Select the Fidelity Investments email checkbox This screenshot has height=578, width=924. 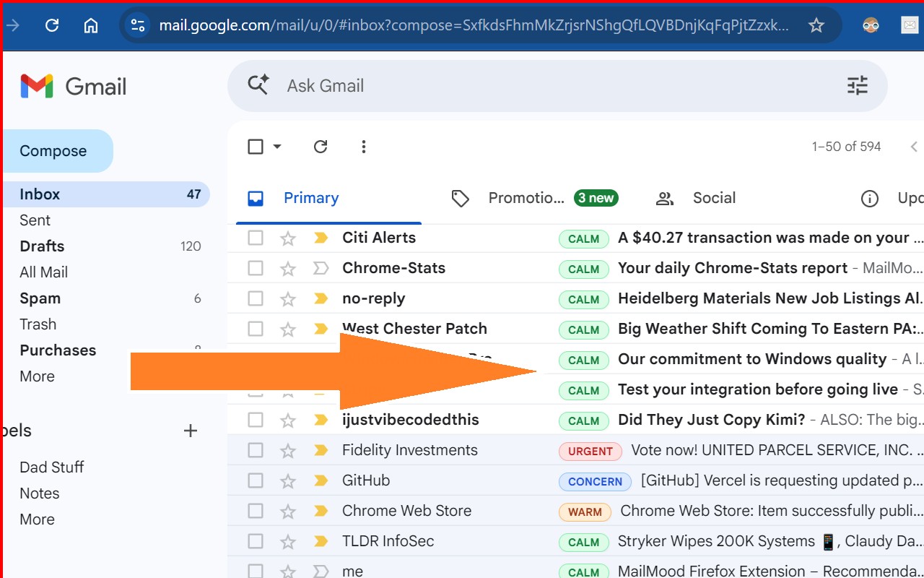(x=256, y=450)
